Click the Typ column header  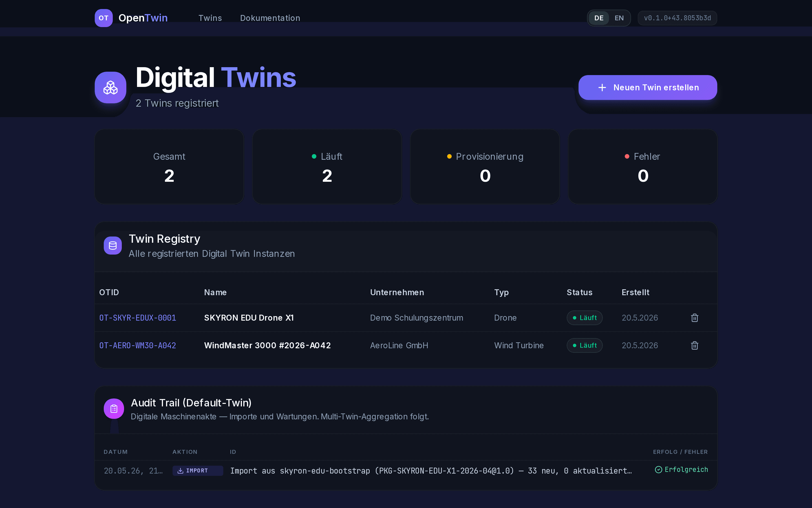501,292
